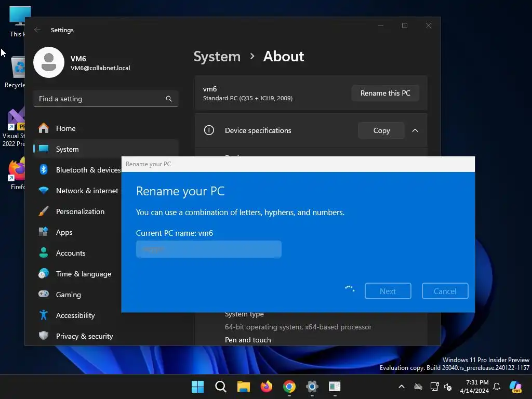Click the Pen and touch label
The height and width of the screenshot is (399, 532).
point(248,340)
